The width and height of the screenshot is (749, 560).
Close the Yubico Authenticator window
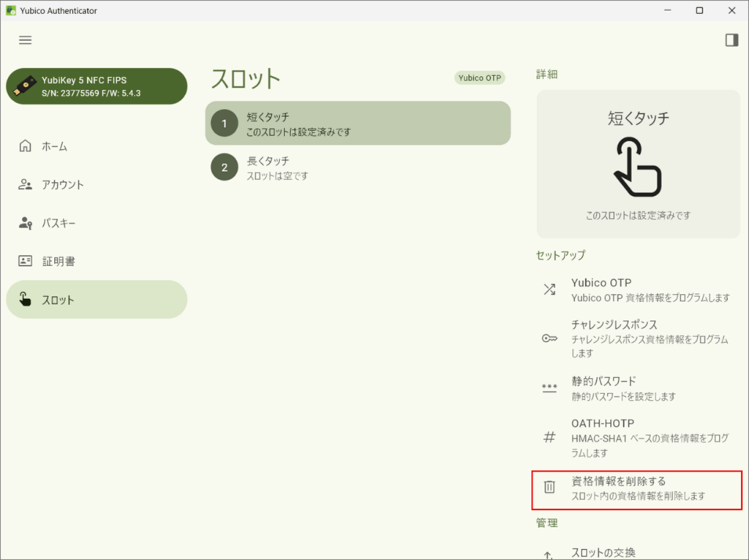point(731,10)
